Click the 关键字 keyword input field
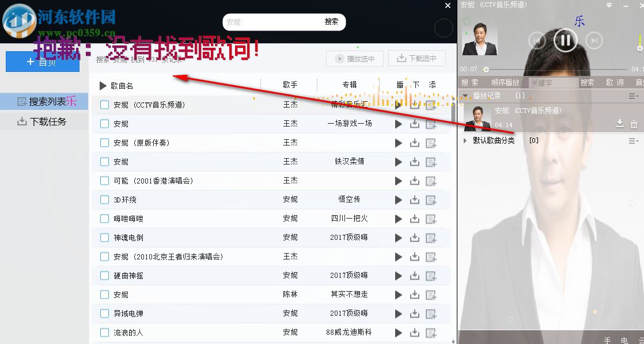644x344 pixels. 552,82
